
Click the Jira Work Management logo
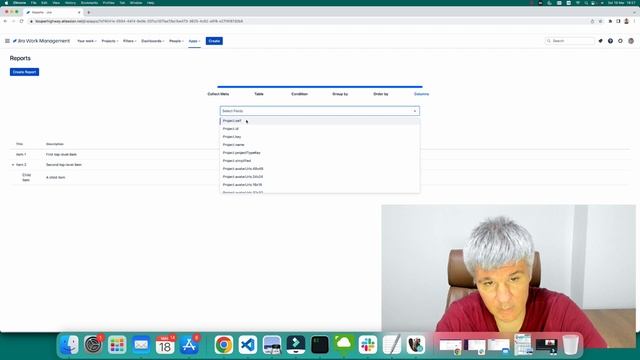(41, 41)
